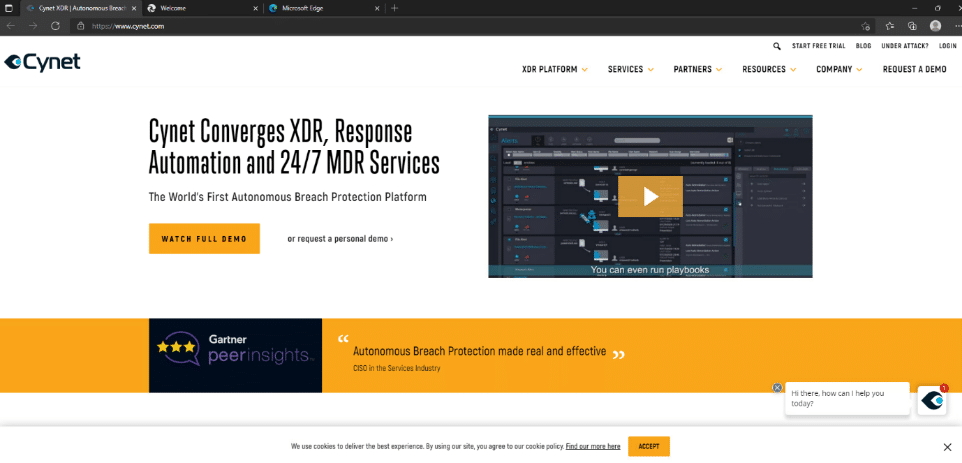
Task: Open the PARTNERS menu item
Action: 692,69
